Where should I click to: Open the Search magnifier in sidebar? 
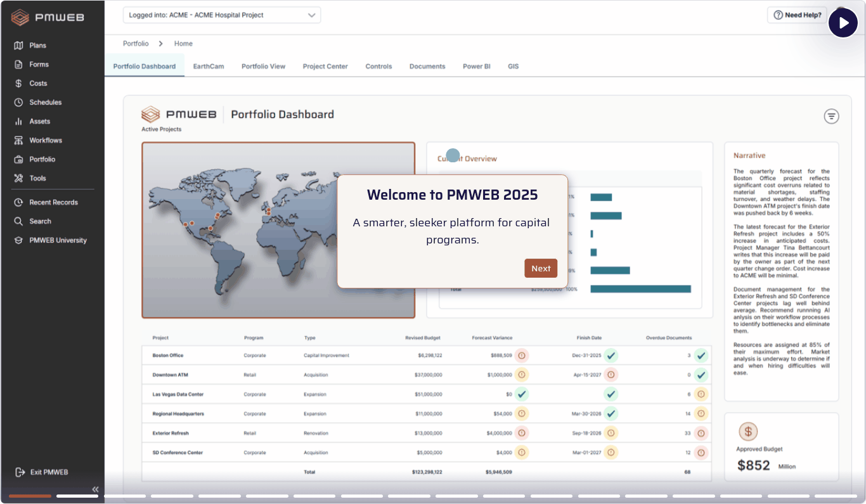pyautogui.click(x=18, y=222)
